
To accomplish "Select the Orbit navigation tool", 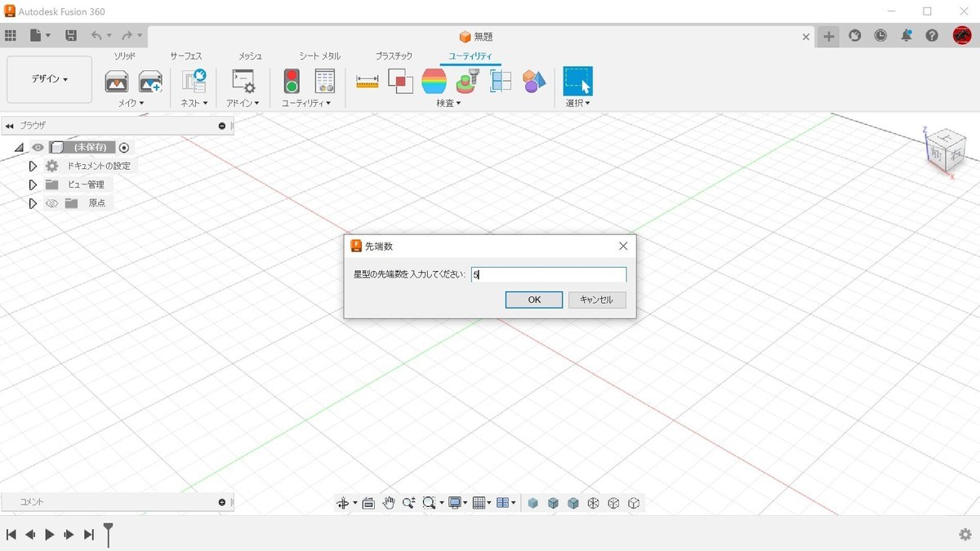I will 343,504.
